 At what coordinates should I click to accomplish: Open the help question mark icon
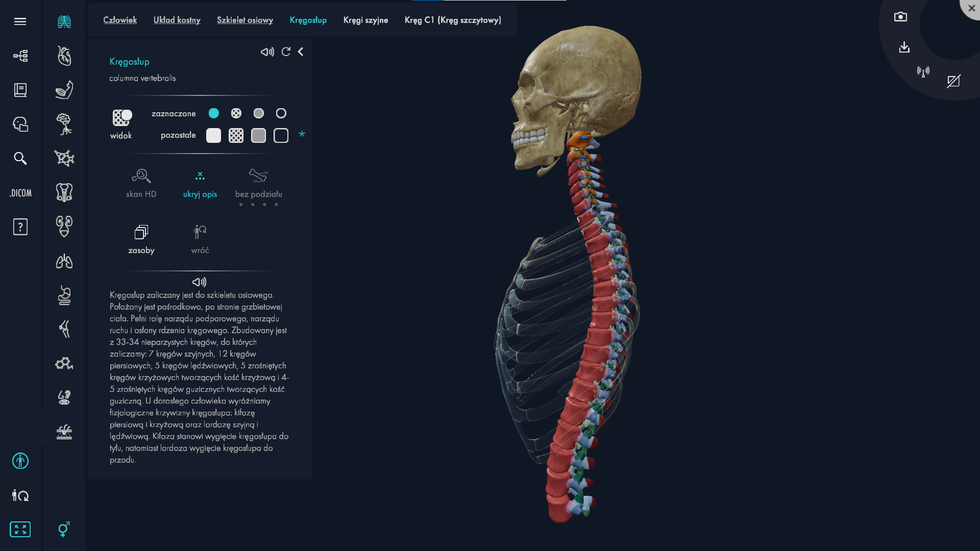point(20,227)
